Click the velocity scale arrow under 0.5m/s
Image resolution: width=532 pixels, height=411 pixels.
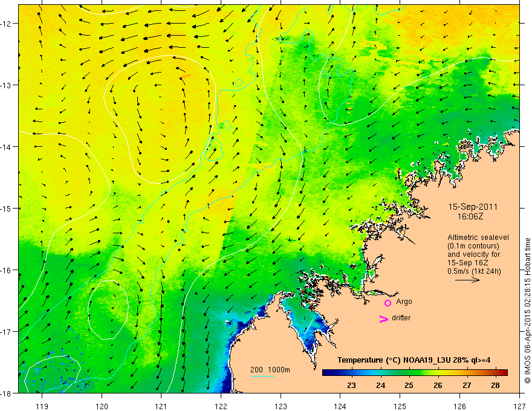pyautogui.click(x=467, y=280)
